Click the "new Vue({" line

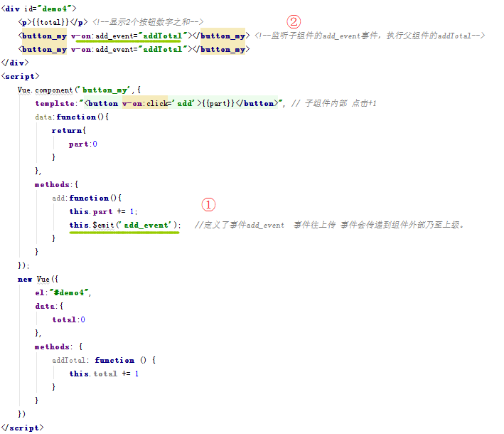click(x=38, y=279)
